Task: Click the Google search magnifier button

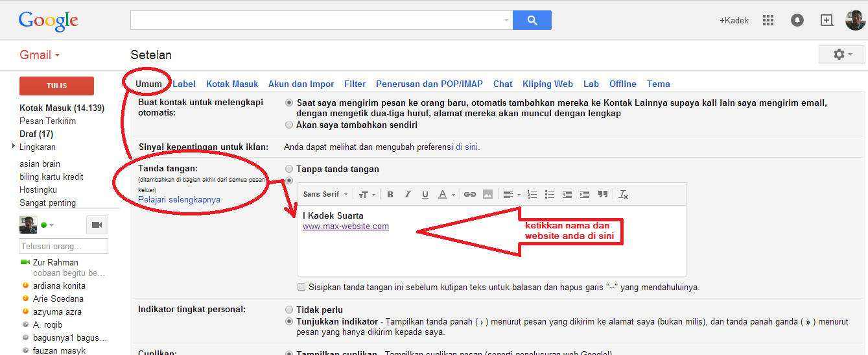Action: [532, 20]
